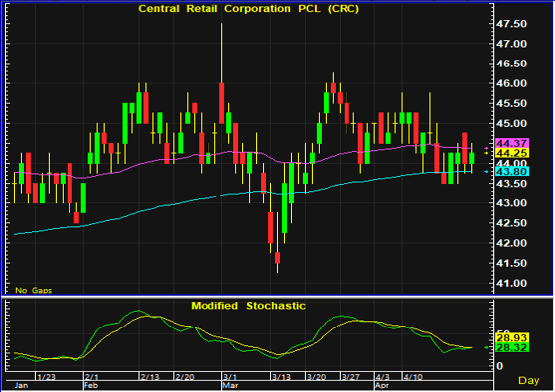Click the Modified Stochastic indicator title
Image resolution: width=555 pixels, height=392 pixels.
(x=248, y=306)
